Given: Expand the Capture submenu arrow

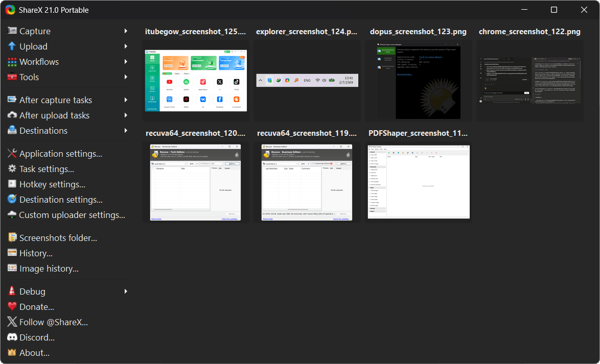Looking at the screenshot, I should pos(126,31).
